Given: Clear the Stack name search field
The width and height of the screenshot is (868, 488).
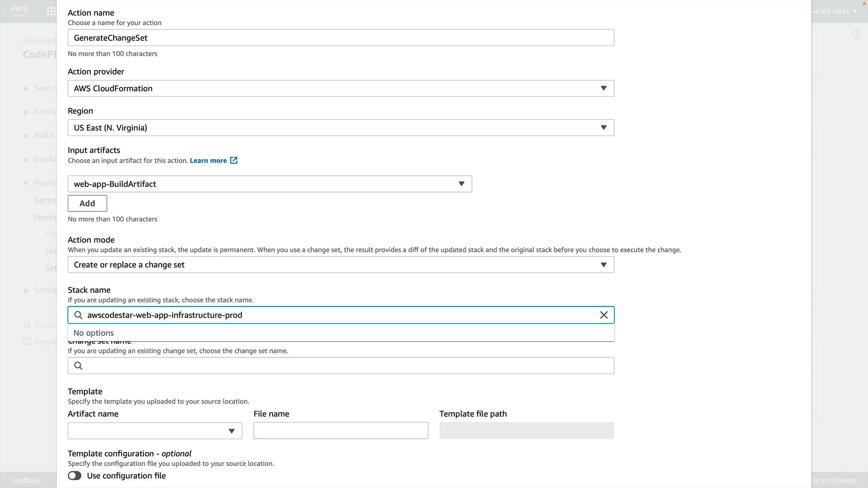Looking at the screenshot, I should click(604, 315).
